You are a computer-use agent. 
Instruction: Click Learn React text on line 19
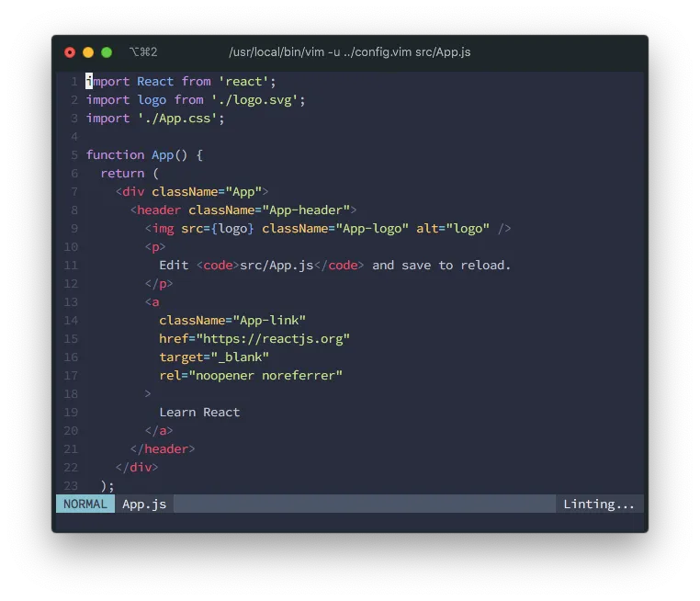199,412
